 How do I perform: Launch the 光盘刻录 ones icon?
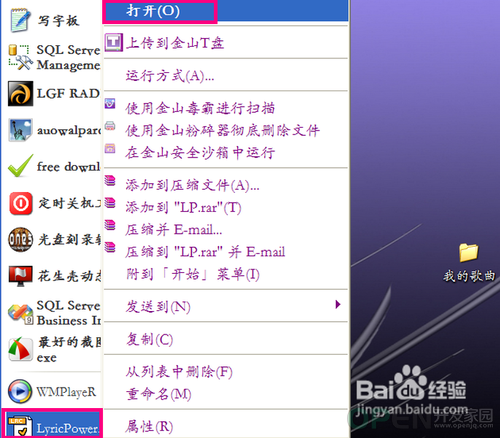(21, 239)
